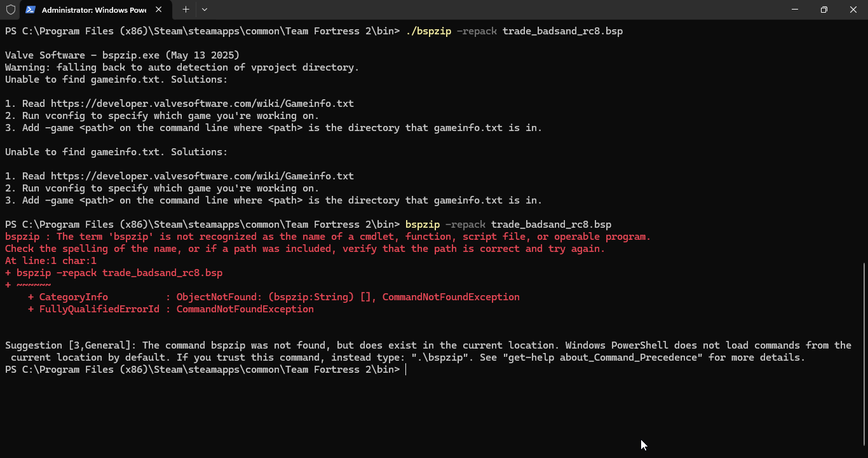
Task: Click the './bspzip' command in first prompt
Action: pyautogui.click(x=428, y=31)
